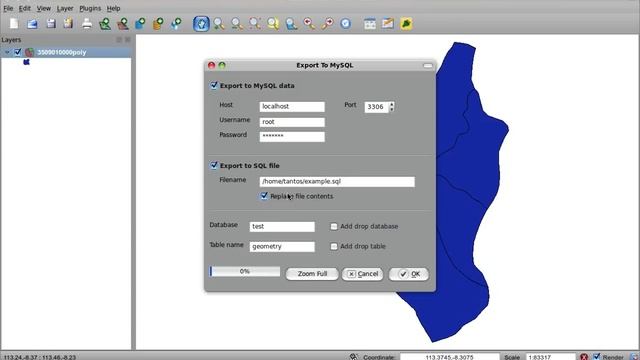Open the Edit menu
This screenshot has height=360, width=640.
(24, 8)
